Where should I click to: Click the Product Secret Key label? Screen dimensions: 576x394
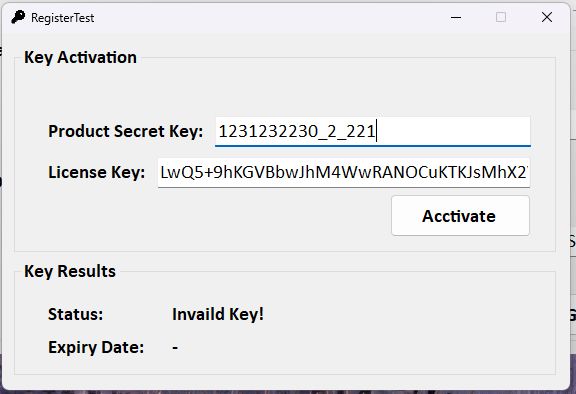click(125, 131)
